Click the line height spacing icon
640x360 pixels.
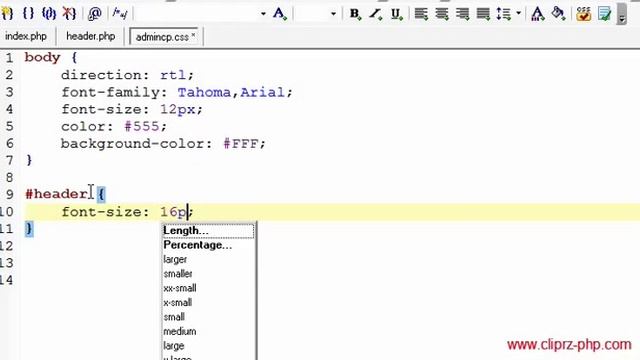(x=504, y=14)
